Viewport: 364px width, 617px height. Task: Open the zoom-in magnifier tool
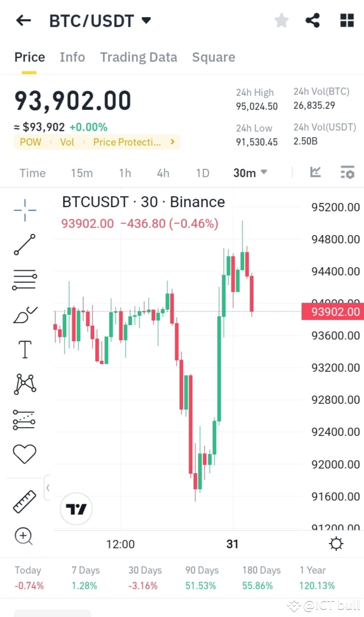coord(24,536)
